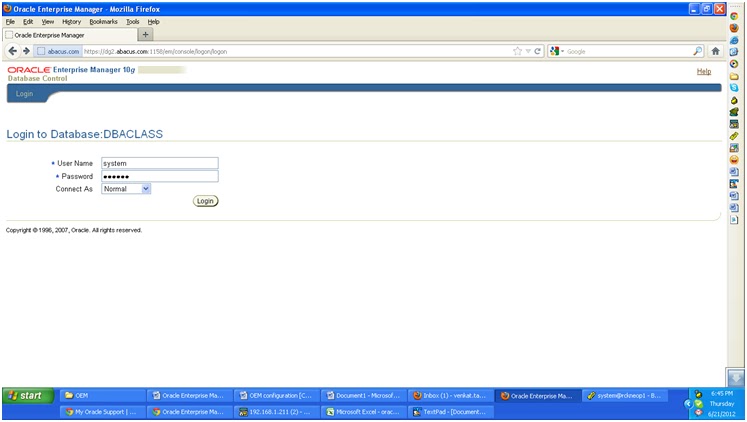Open the History menu
The image size is (747, 422).
(x=71, y=21)
